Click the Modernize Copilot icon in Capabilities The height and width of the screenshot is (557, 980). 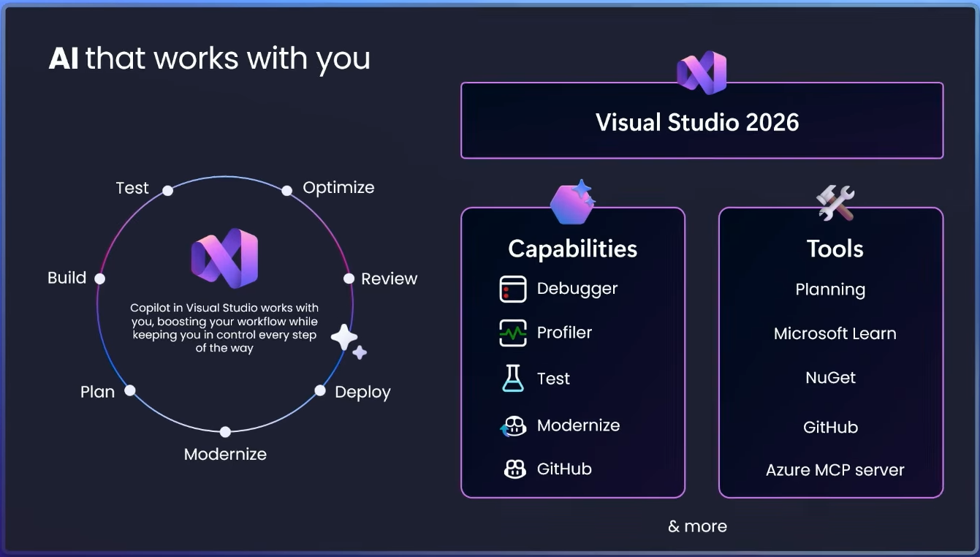pos(513,426)
